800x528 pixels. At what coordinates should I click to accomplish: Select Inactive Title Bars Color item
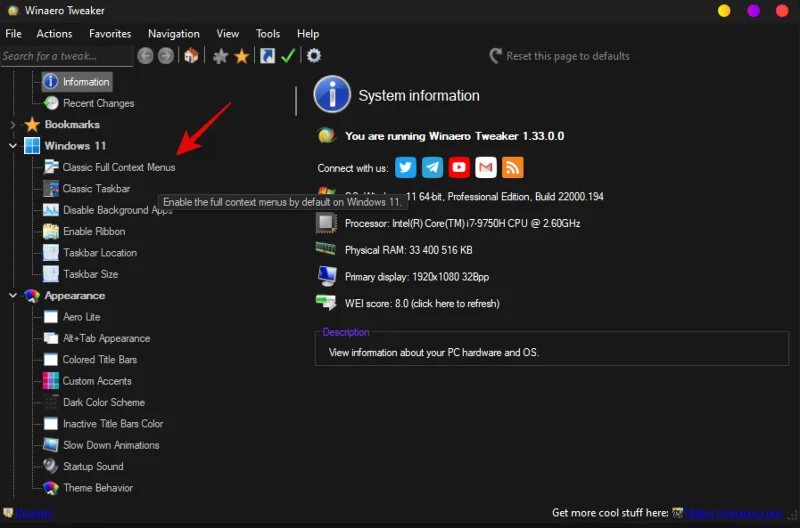coord(113,423)
